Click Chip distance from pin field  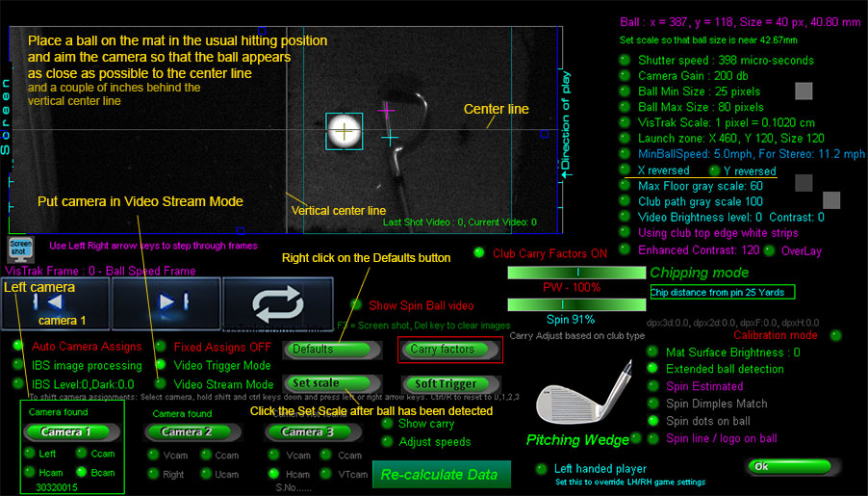723,292
